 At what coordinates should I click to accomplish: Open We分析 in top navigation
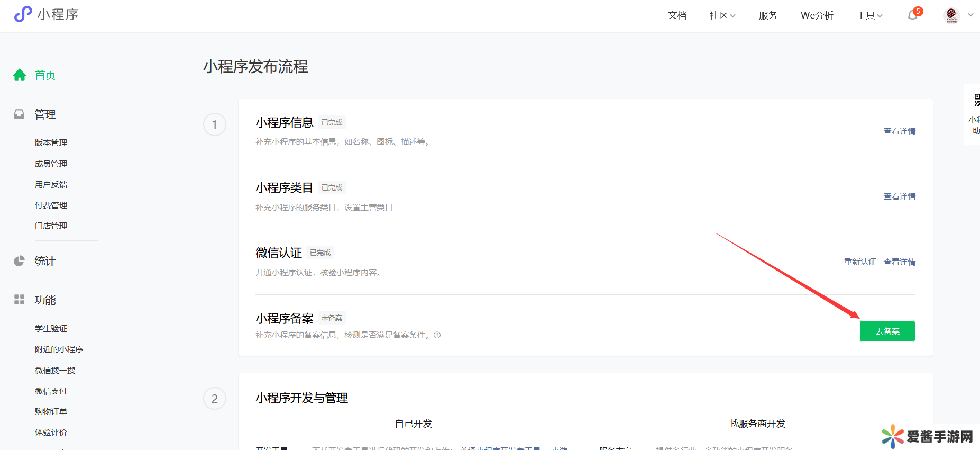point(817,15)
